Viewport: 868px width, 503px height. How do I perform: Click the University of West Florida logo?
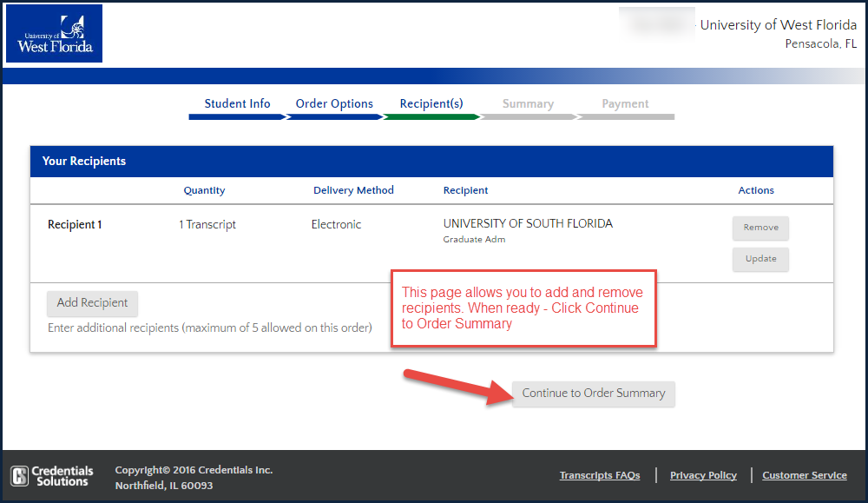pos(54,34)
